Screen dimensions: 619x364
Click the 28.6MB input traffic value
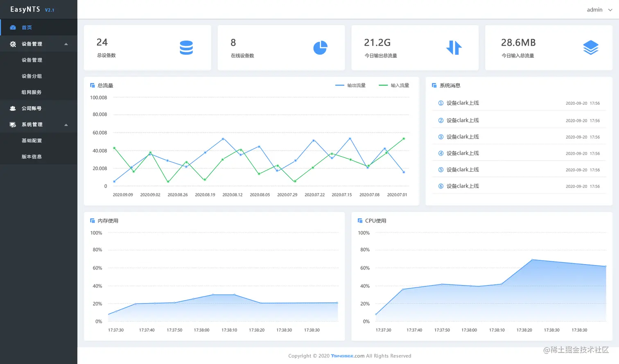518,43
